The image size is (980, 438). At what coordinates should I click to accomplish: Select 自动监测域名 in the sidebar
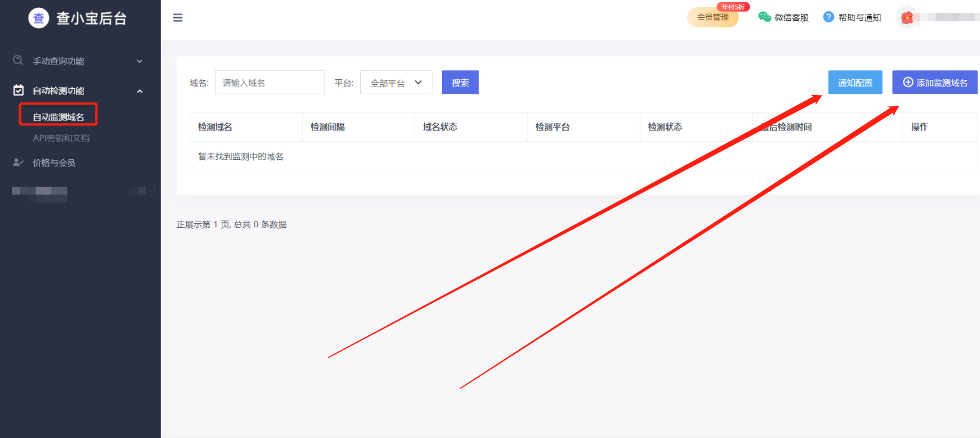click(x=58, y=117)
